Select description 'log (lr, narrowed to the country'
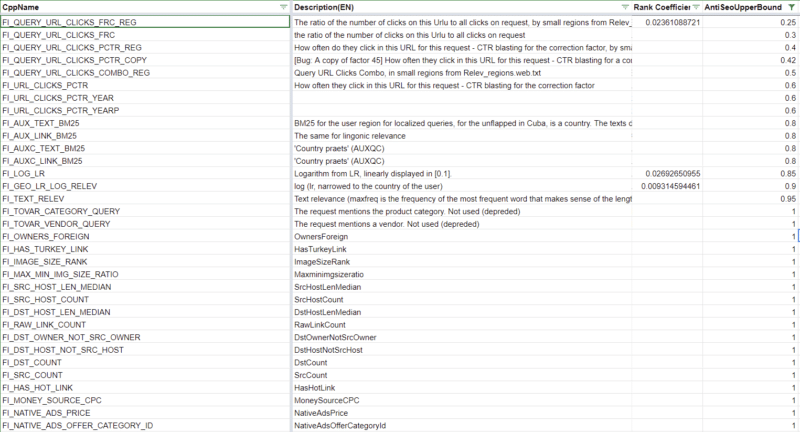The height and width of the screenshot is (432, 800). pyautogui.click(x=461, y=186)
